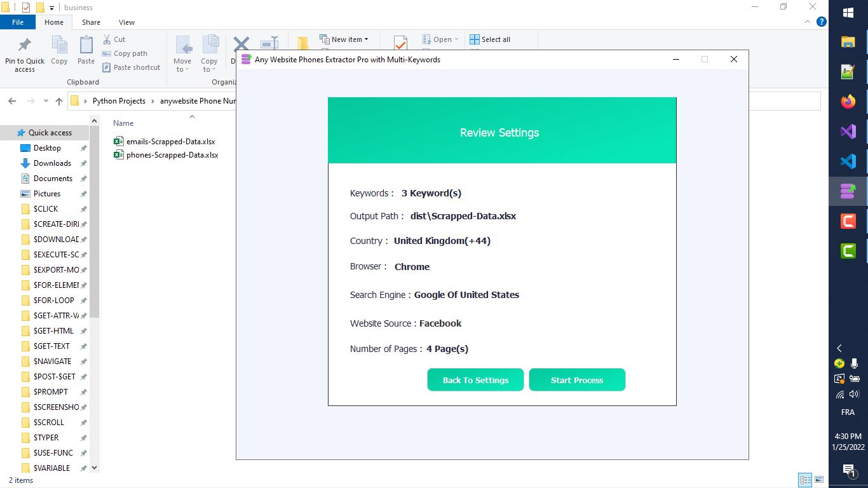Open File Explorer from the taskbar

(848, 42)
